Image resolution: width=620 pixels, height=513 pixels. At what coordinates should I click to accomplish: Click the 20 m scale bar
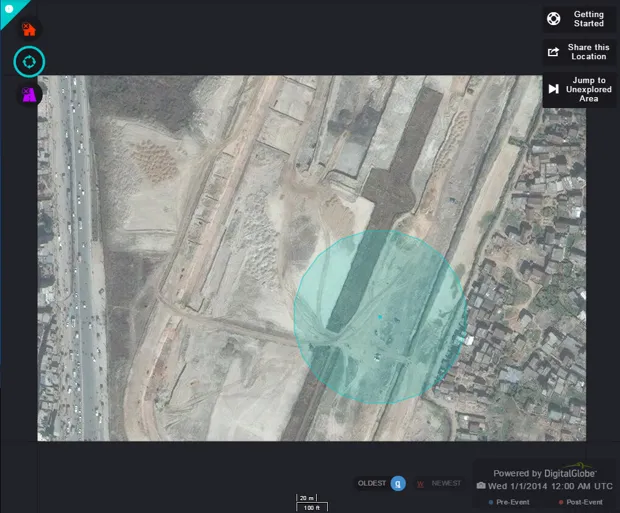pyautogui.click(x=306, y=498)
